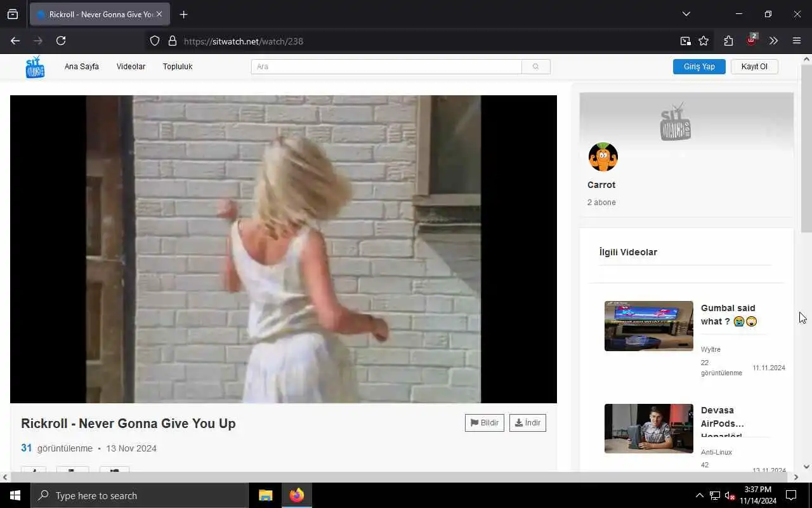Click the scroll right arrow of horizontal scrollbar
The image size is (812, 508).
[796, 477]
